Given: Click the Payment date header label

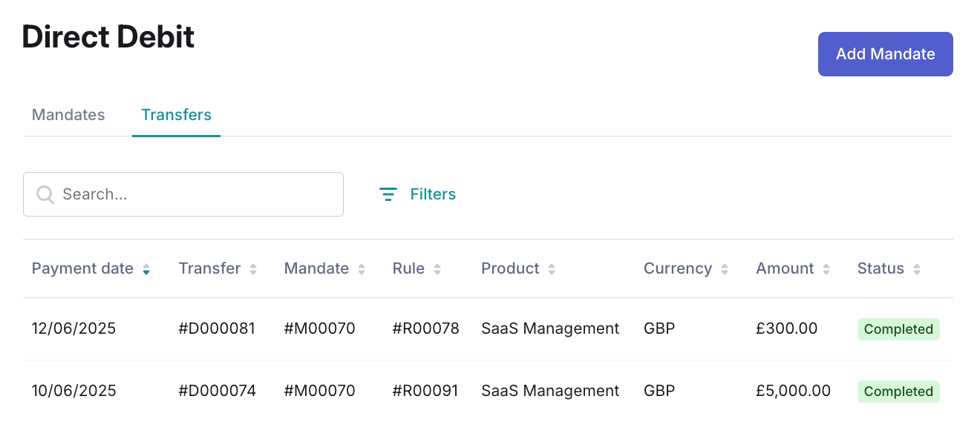Looking at the screenshot, I should click(x=82, y=268).
